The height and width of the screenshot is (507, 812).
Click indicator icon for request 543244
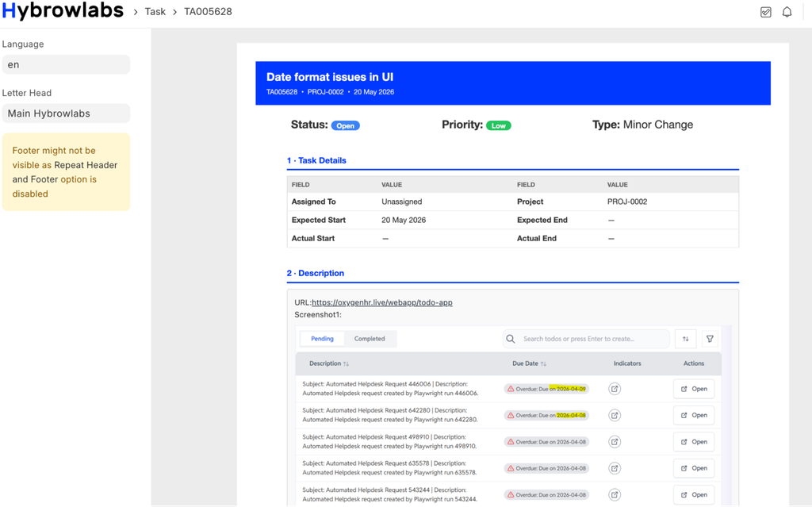click(x=615, y=494)
